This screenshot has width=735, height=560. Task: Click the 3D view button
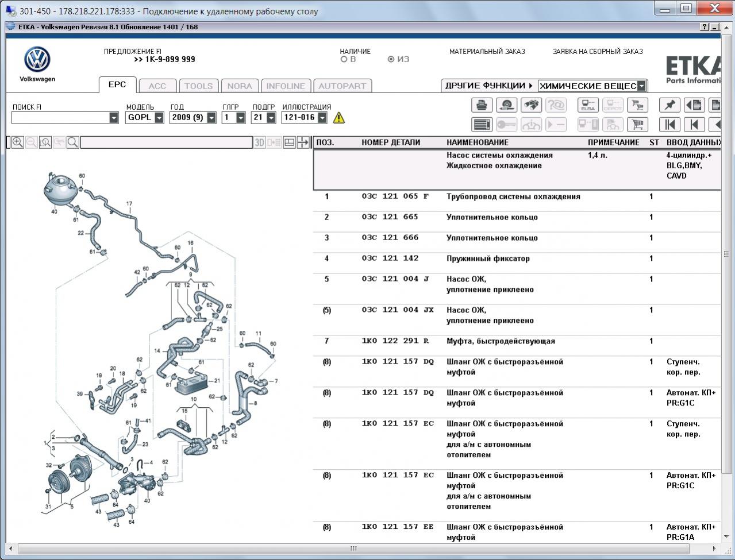260,142
